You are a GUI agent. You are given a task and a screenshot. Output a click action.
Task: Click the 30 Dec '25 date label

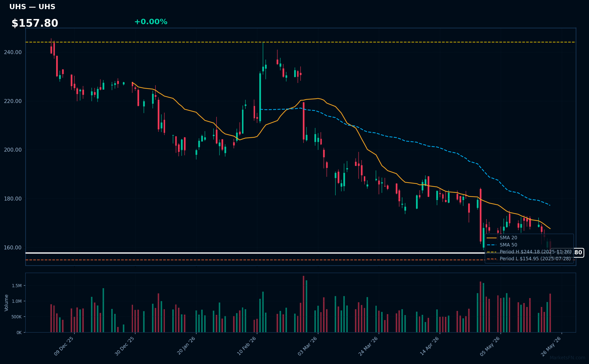click(125, 346)
